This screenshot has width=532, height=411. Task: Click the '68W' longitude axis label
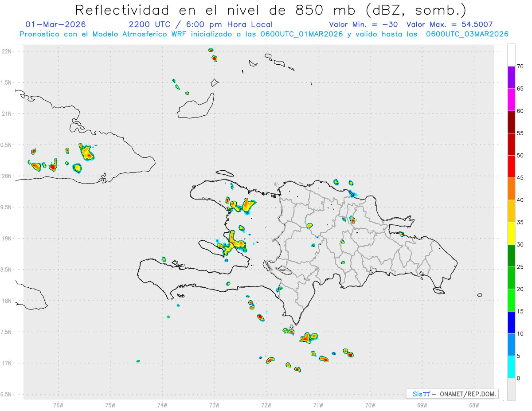(474, 405)
